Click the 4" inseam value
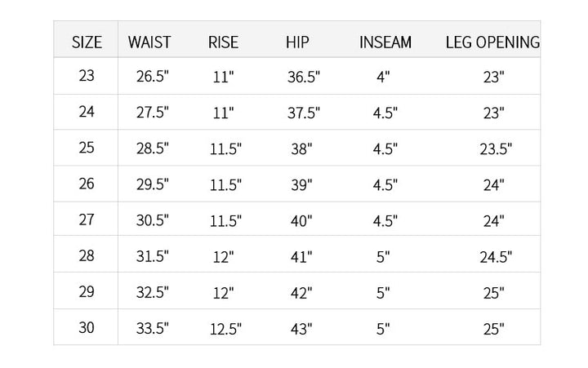Screen dimensions: 588x368 click(x=383, y=78)
